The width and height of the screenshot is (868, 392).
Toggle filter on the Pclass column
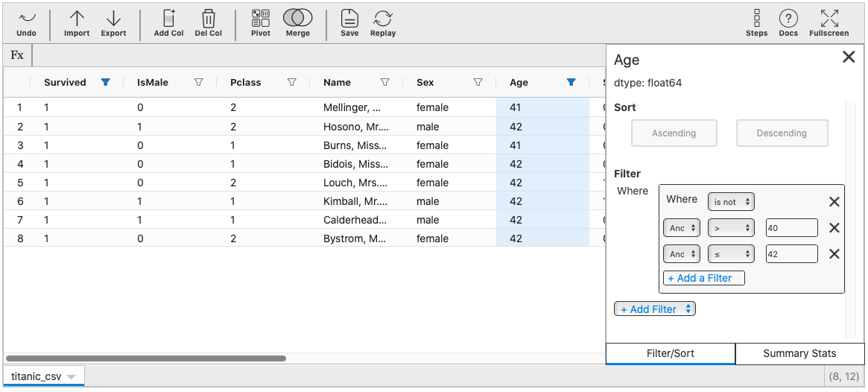click(292, 83)
